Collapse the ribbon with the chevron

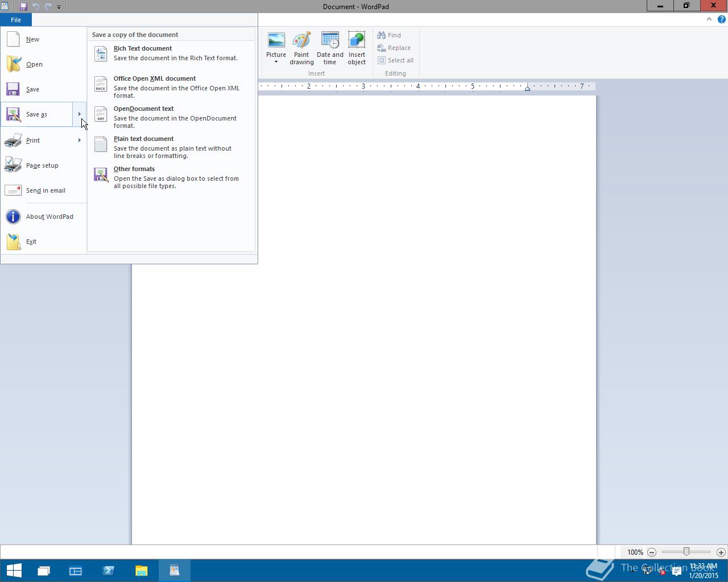(x=709, y=19)
